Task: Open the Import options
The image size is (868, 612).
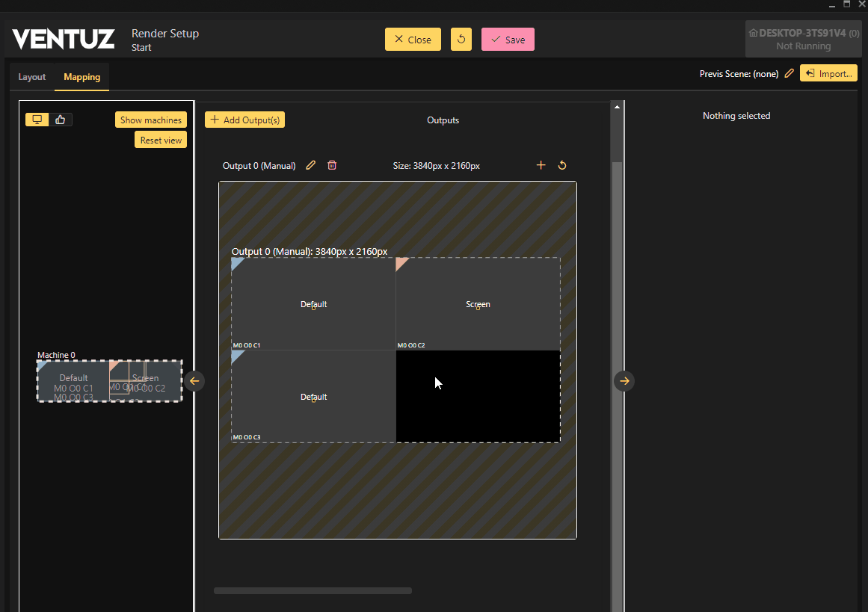Action: pyautogui.click(x=828, y=73)
